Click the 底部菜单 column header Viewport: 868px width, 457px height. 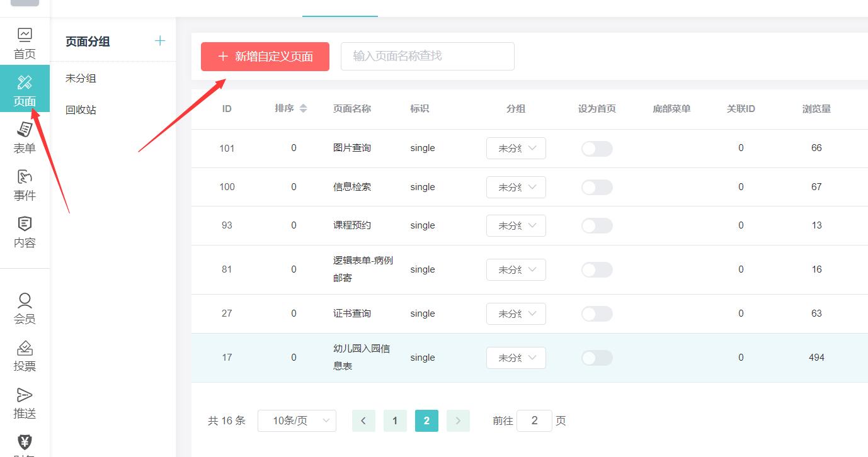click(671, 109)
